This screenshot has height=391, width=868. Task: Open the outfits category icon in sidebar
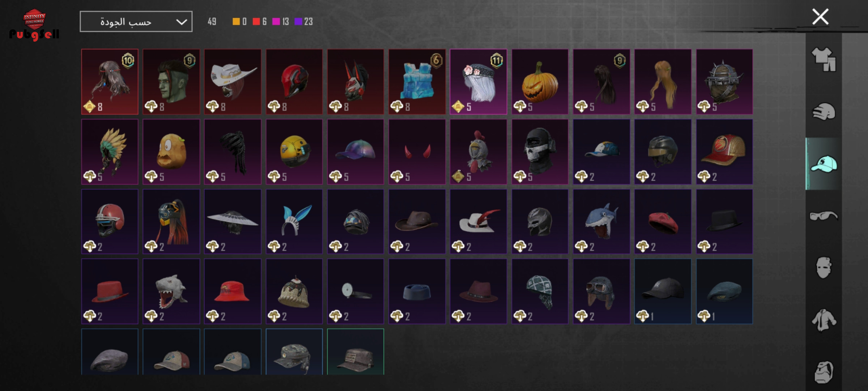click(824, 59)
